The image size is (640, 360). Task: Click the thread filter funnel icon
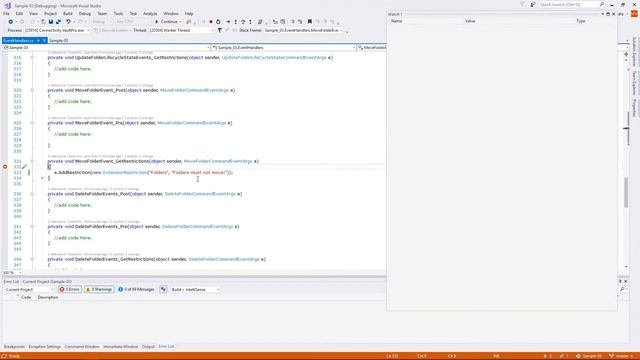(x=220, y=30)
